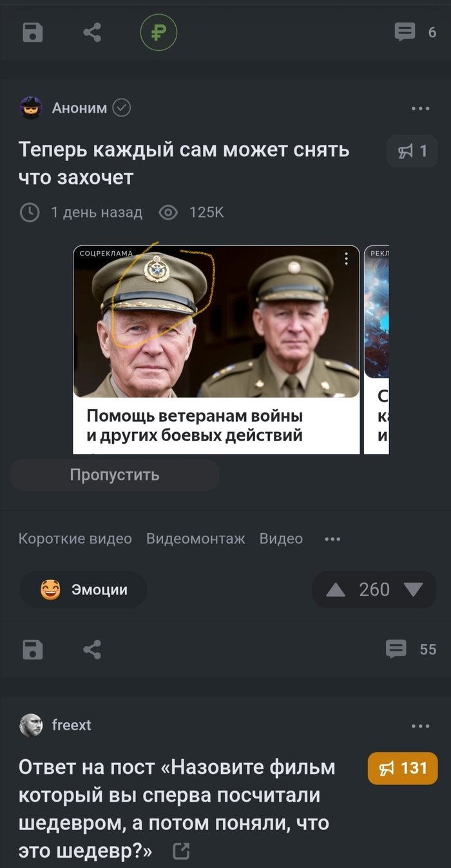
Task: Skip the ad with Пропустить button
Action: coord(115,475)
